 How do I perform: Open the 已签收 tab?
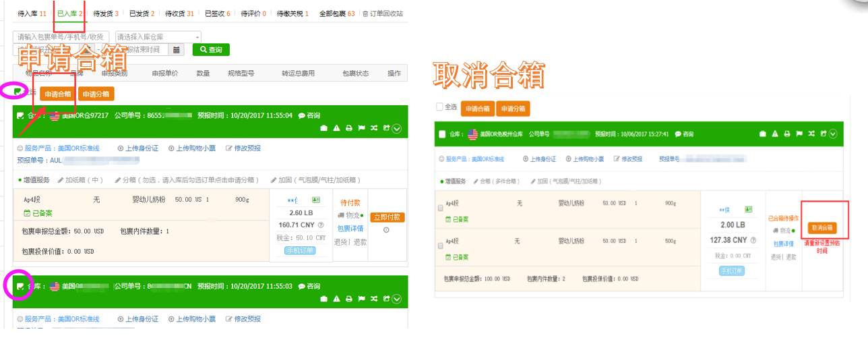pos(218,13)
